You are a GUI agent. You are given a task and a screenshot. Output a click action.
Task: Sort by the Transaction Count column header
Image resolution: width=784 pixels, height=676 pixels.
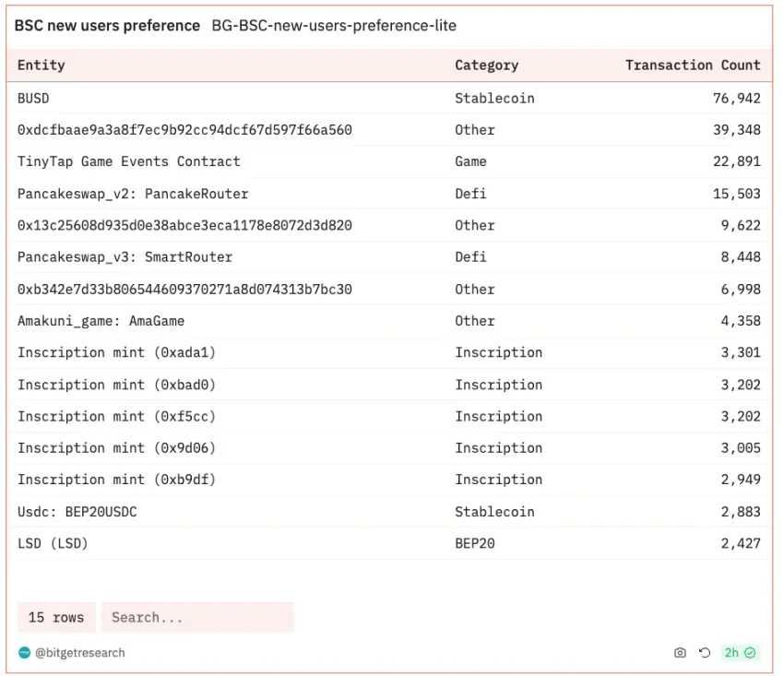coord(693,65)
